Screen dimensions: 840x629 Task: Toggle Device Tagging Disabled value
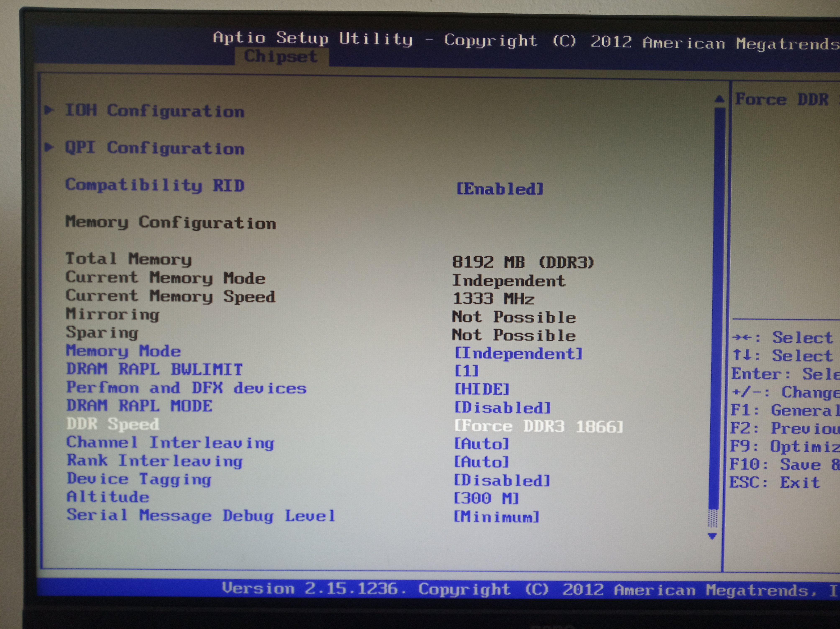(502, 481)
